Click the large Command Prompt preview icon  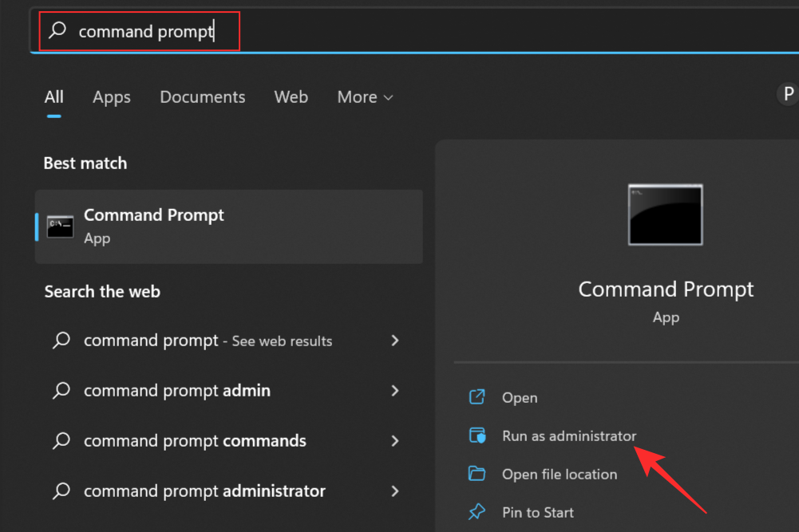point(666,215)
